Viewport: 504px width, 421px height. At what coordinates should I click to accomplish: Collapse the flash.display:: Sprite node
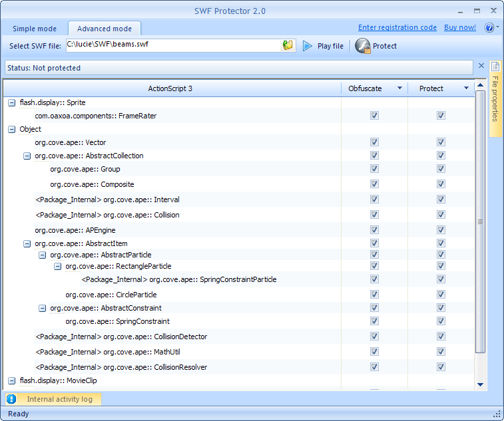(11, 103)
